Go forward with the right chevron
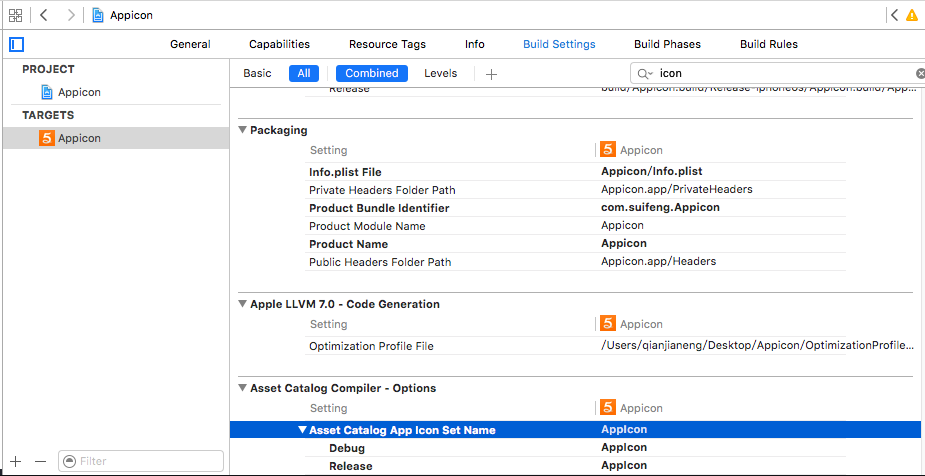This screenshot has height=476, width=925. (x=71, y=15)
